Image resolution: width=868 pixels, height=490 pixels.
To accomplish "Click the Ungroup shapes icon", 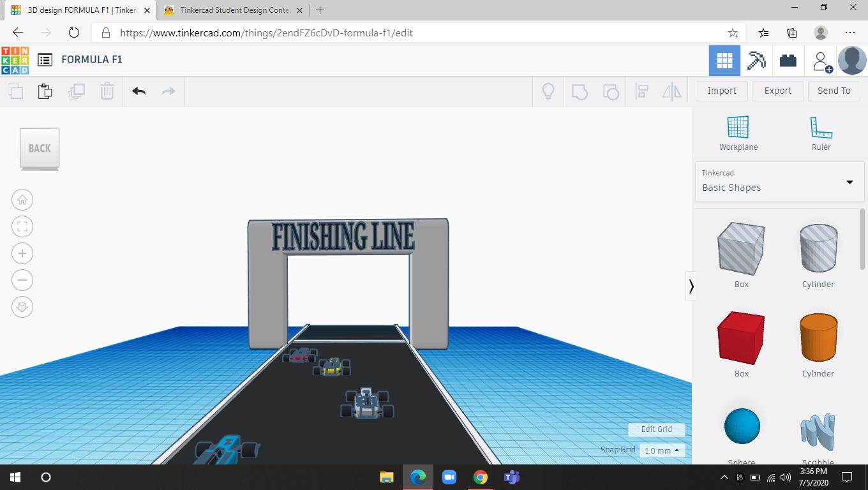I will coord(611,91).
